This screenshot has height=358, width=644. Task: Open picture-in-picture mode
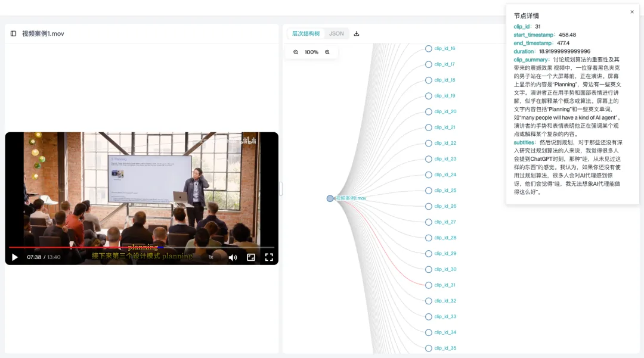(251, 257)
